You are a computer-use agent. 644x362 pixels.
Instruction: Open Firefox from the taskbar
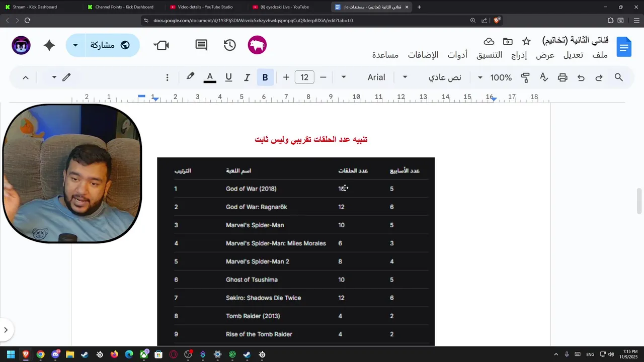point(114,354)
